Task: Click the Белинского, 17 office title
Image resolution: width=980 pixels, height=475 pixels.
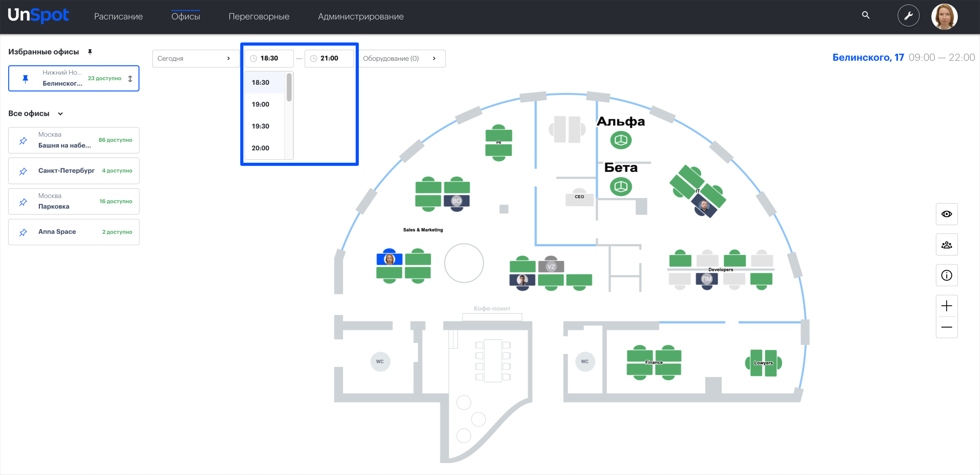Action: point(868,57)
